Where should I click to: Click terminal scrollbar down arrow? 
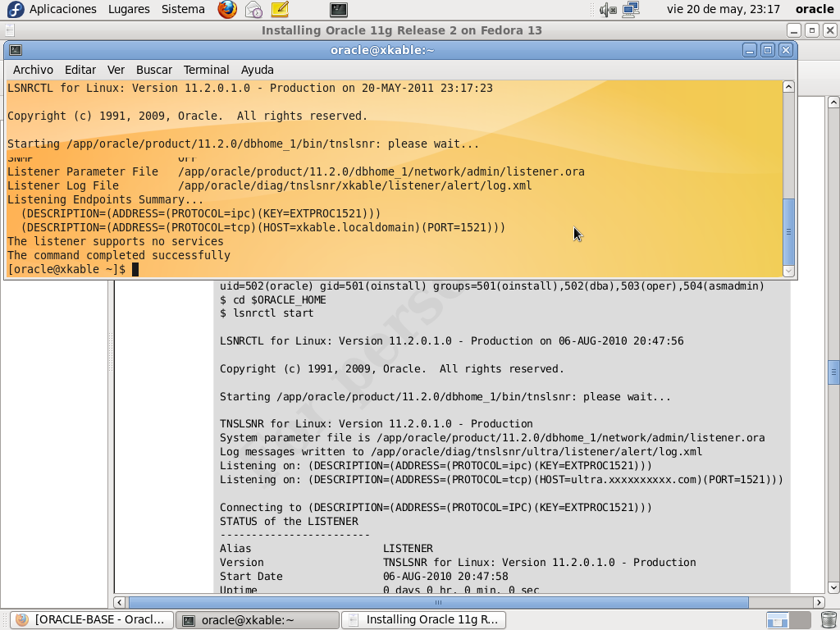click(788, 271)
